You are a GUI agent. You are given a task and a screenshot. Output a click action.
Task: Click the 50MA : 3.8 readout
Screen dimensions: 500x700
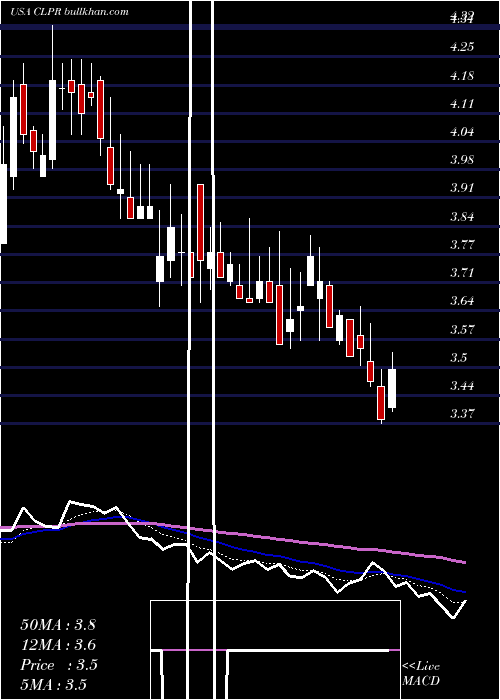click(58, 625)
